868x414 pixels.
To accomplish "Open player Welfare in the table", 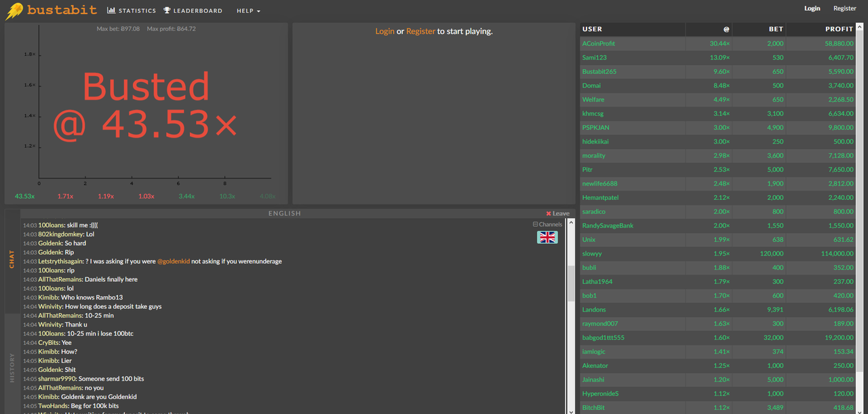I will 593,100.
